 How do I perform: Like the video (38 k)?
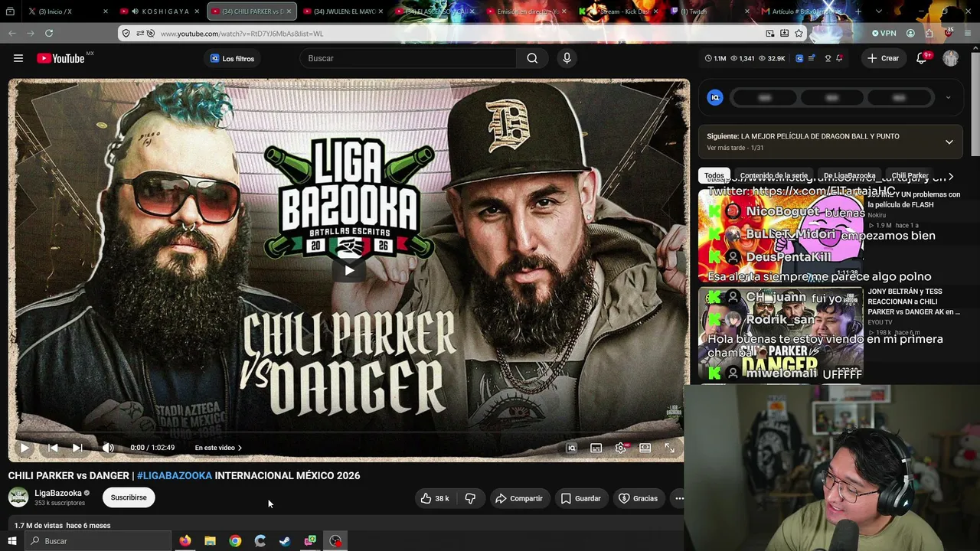point(434,498)
